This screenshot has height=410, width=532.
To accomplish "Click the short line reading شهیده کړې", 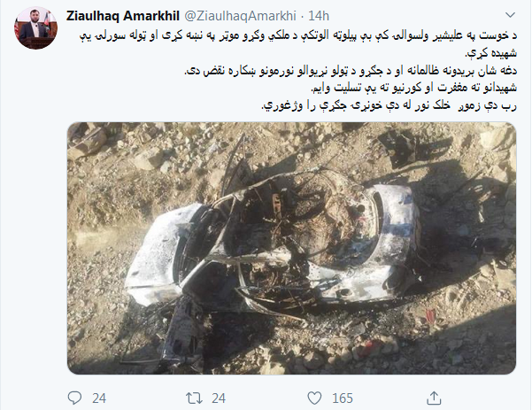I will [x=490, y=53].
